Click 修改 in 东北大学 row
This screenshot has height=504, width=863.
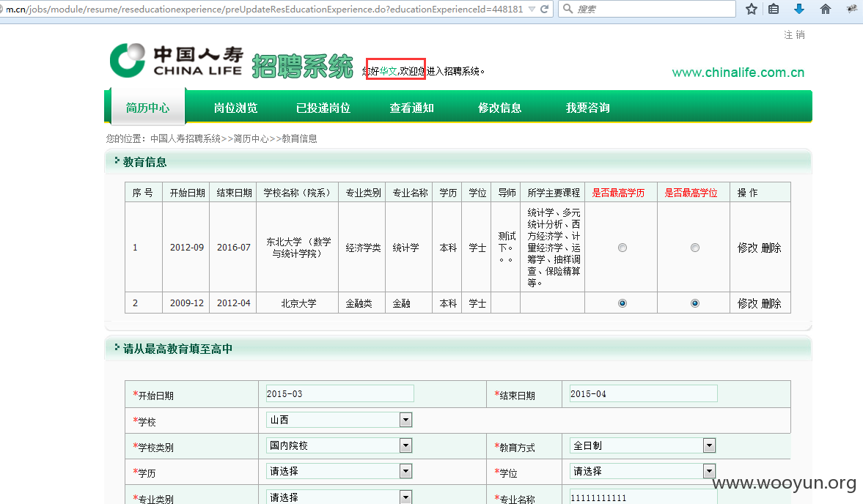(x=747, y=248)
